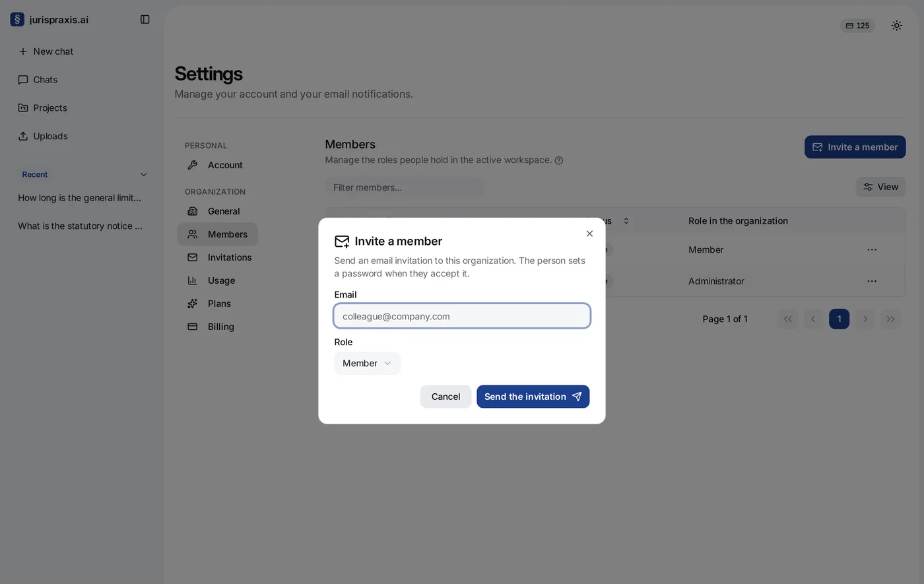The image size is (924, 584).
Task: Open the Invitations settings tab
Action: point(219,257)
